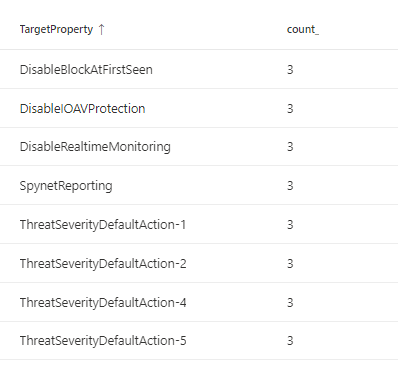Click the ascending sort arrow beside TargetProperty
The image size is (398, 383).
[x=102, y=29]
